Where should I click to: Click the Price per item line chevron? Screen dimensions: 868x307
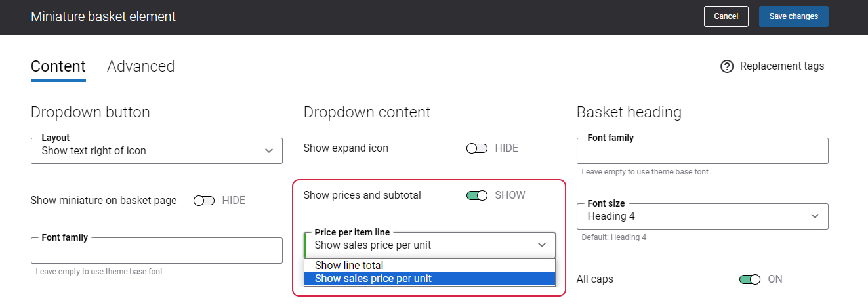click(542, 245)
